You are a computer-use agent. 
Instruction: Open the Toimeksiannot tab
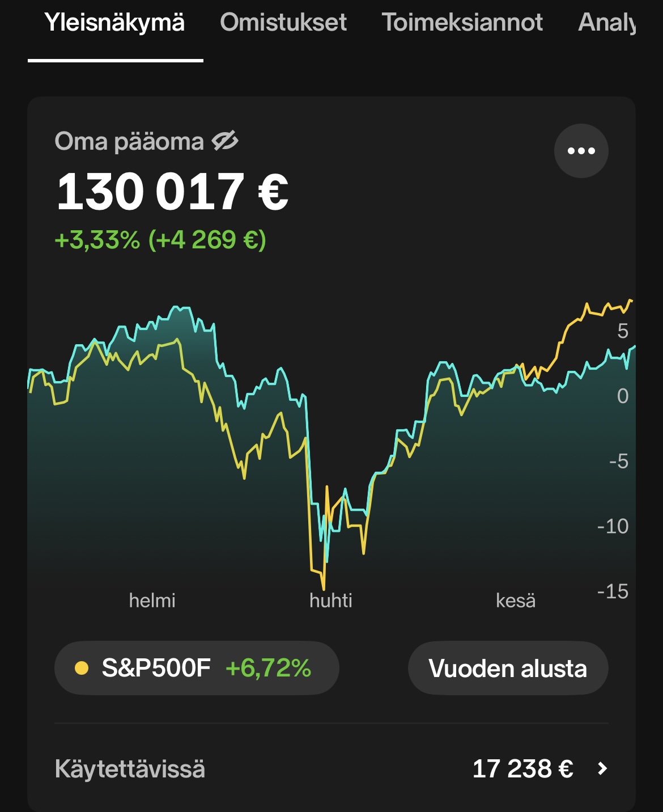click(x=462, y=23)
